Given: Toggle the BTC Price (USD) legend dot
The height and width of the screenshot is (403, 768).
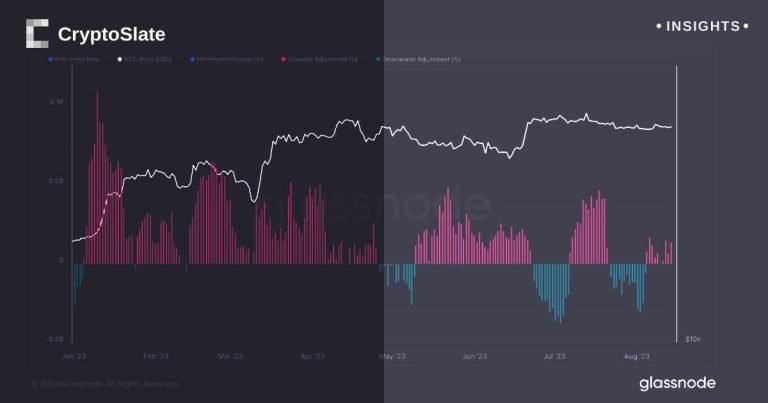Looking at the screenshot, I should [119, 60].
